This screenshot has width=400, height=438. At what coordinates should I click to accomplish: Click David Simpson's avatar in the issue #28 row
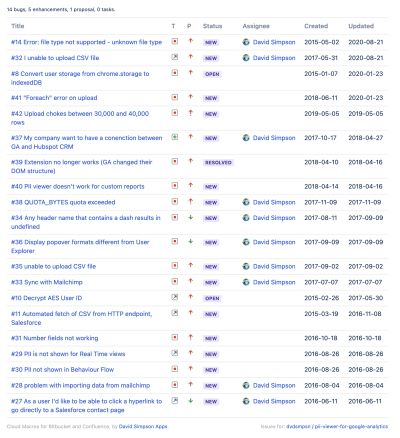point(246,385)
